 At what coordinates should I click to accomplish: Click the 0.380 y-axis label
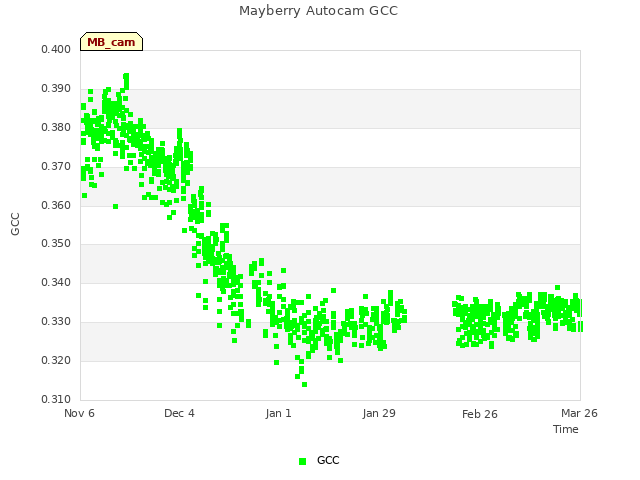click(x=56, y=127)
